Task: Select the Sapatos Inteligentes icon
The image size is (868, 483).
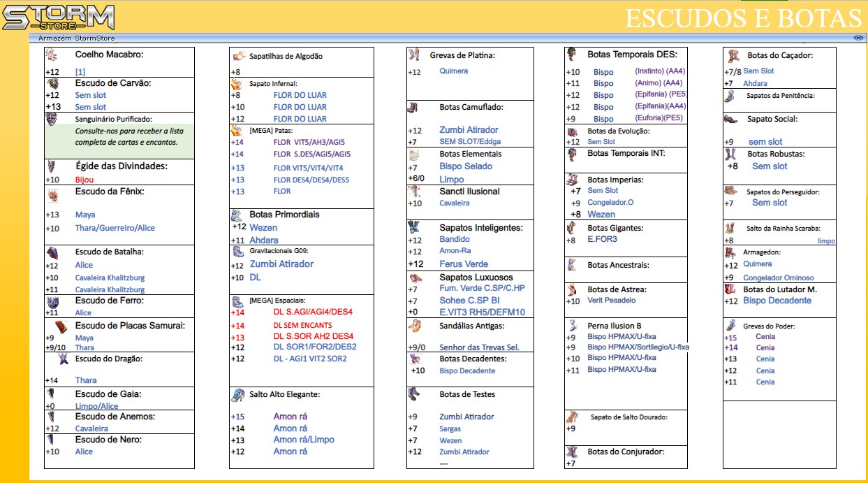Action: point(414,227)
